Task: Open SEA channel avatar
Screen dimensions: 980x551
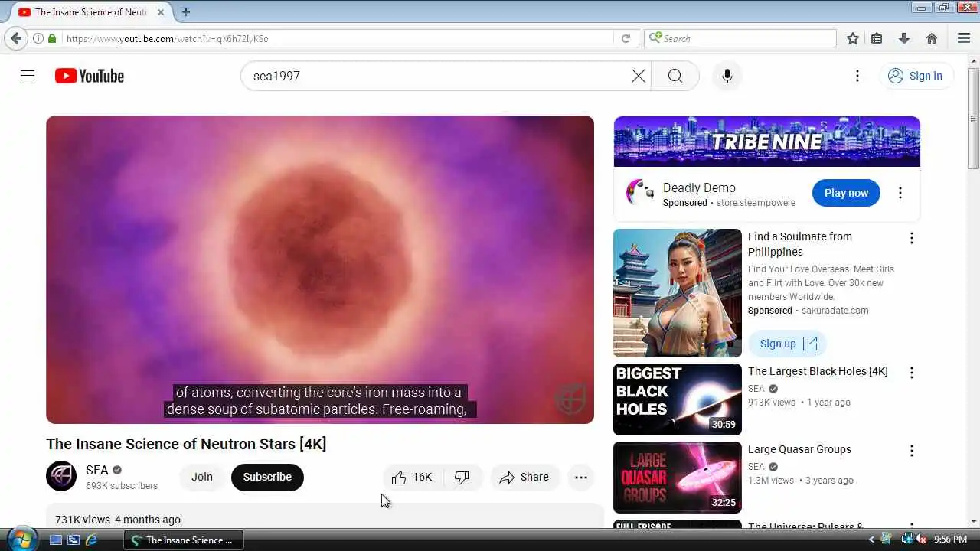Action: 61,476
